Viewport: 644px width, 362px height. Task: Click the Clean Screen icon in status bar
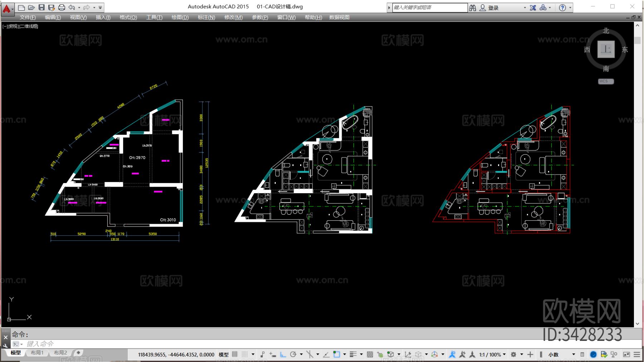[626, 354]
